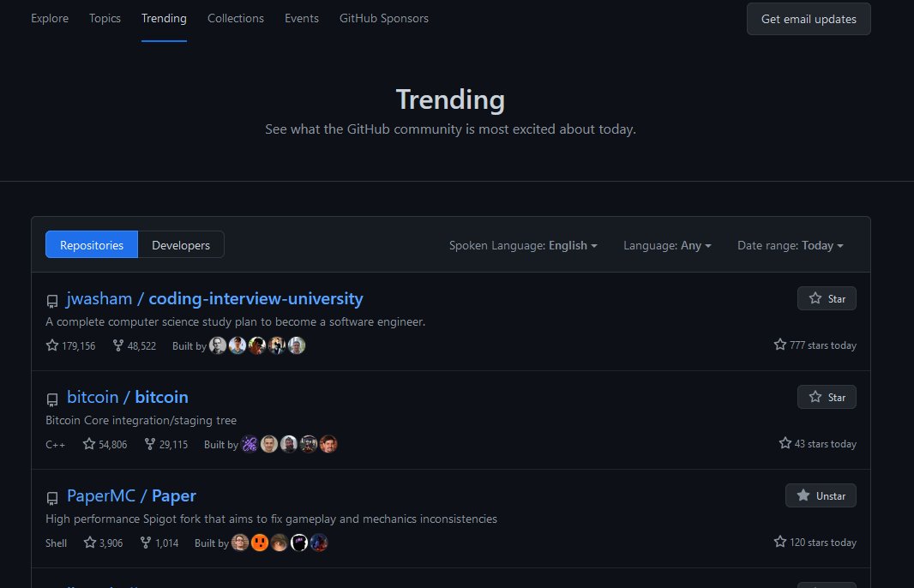Click first contributor avatar for Paper
This screenshot has width=914, height=588.
coord(239,543)
